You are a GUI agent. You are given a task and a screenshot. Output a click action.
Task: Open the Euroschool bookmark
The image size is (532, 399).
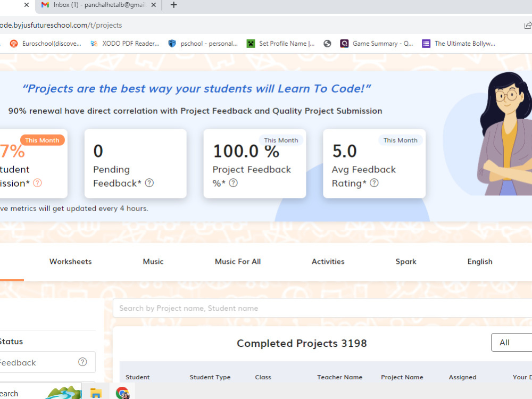pos(46,44)
